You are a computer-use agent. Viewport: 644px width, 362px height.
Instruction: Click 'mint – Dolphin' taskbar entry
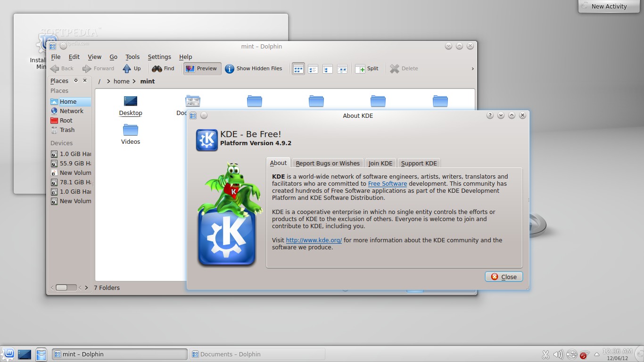click(x=119, y=354)
